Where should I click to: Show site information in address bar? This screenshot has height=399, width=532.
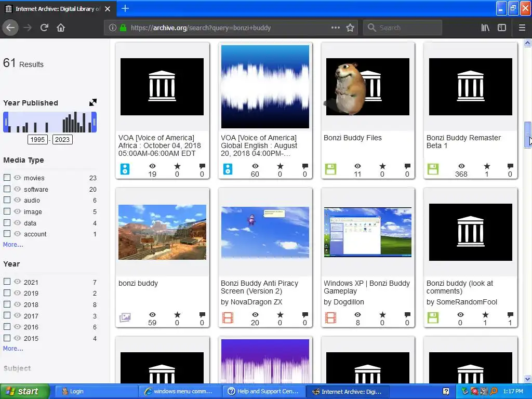click(x=113, y=28)
